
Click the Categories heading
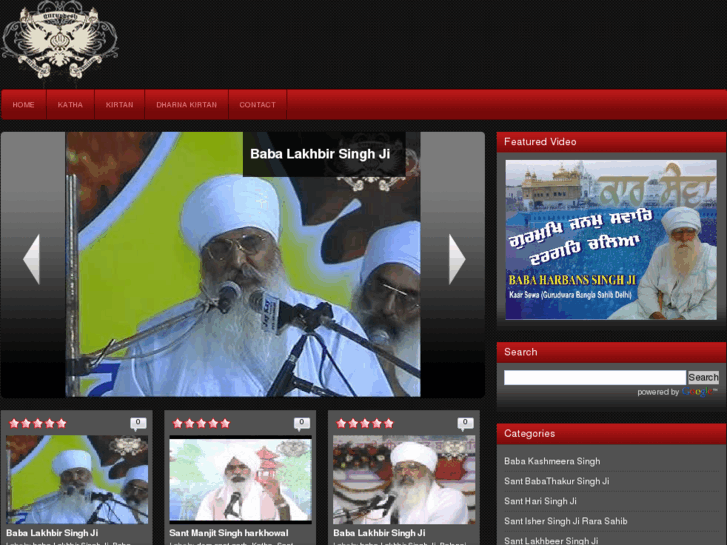click(x=529, y=433)
